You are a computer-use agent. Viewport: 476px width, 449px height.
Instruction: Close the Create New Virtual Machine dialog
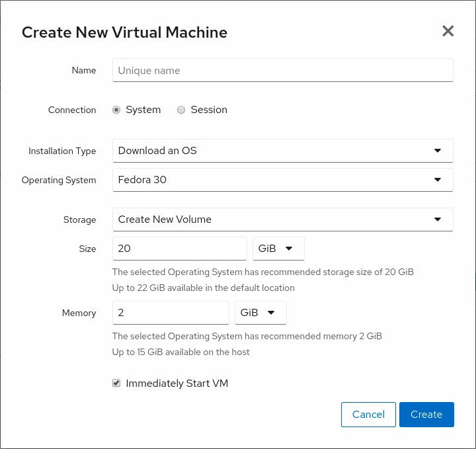(x=448, y=31)
